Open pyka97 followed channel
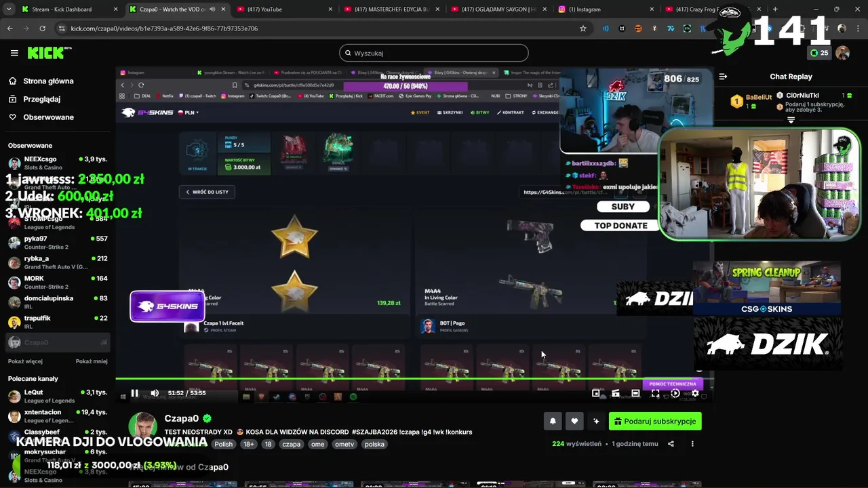 click(x=58, y=243)
